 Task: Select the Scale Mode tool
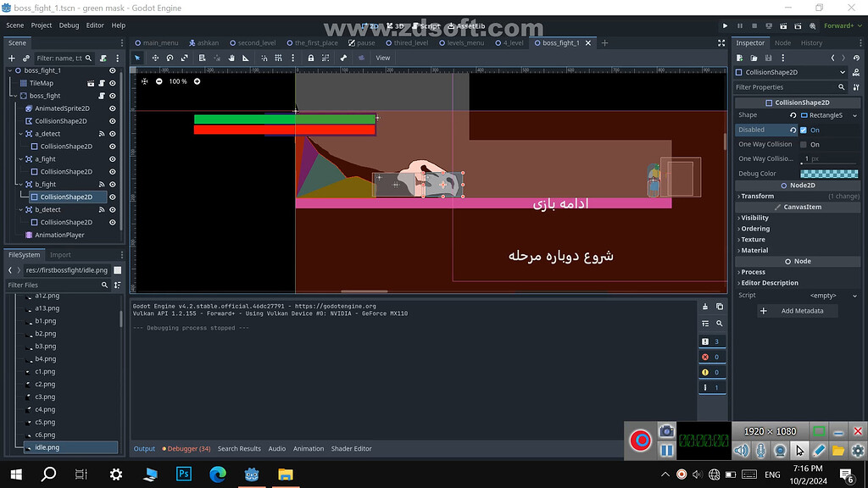tap(184, 58)
